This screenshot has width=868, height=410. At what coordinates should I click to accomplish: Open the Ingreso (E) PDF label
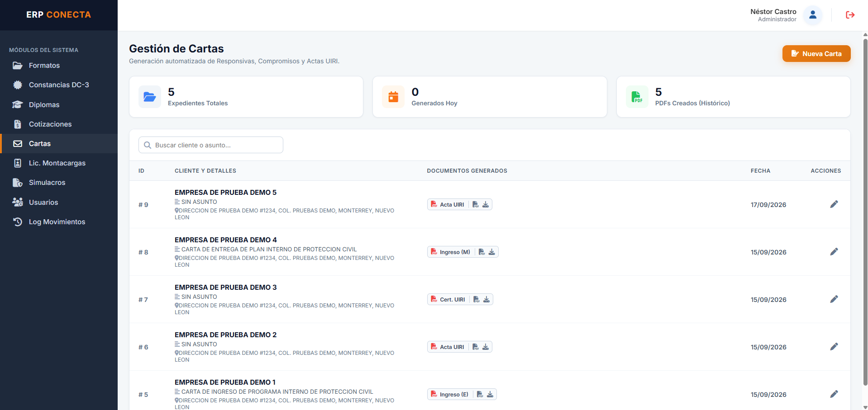[x=450, y=394]
